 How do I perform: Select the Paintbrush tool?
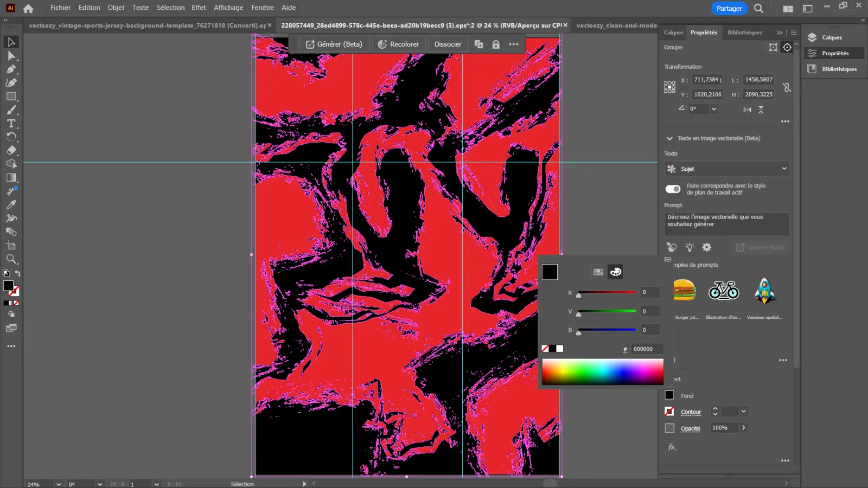pyautogui.click(x=11, y=110)
